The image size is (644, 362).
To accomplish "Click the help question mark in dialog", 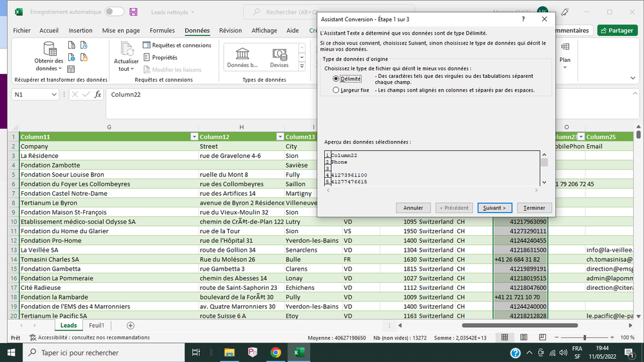I will point(523,19).
